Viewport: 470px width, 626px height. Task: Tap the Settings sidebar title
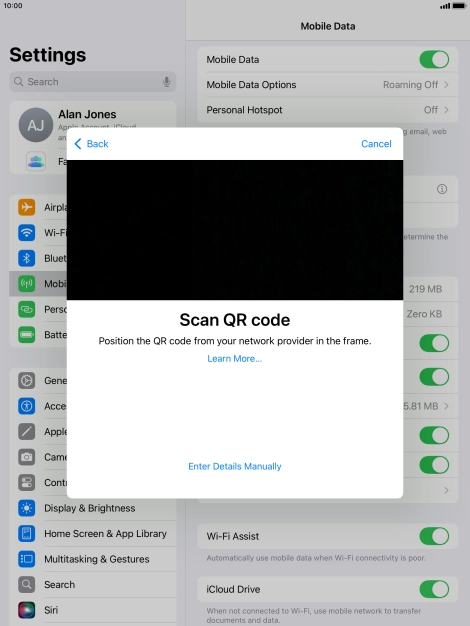[48, 55]
